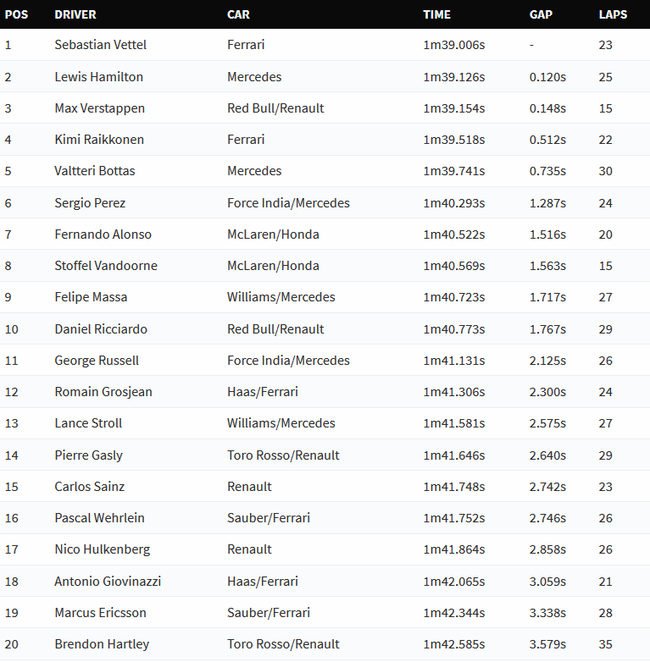Click Pierre Gasly driver name

89,456
